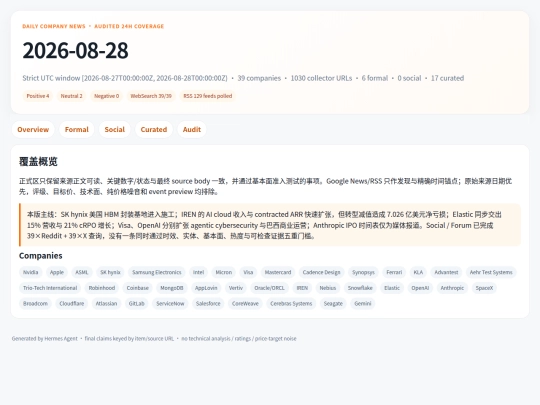Click the Negative 0 badge
The image size is (540, 405).
106,96
